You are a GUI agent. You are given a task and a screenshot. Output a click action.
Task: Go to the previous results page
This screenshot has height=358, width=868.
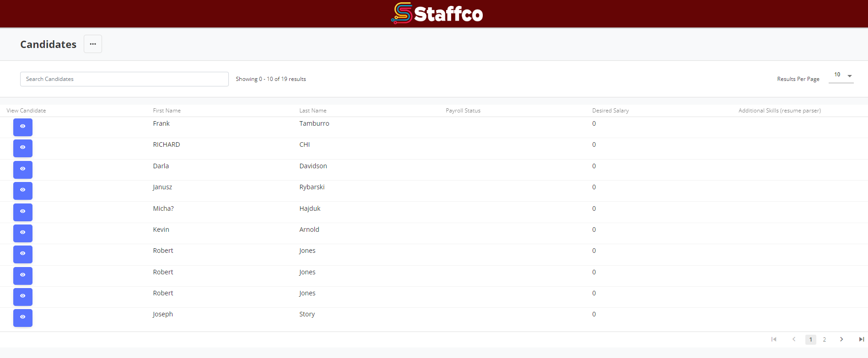[x=794, y=339]
